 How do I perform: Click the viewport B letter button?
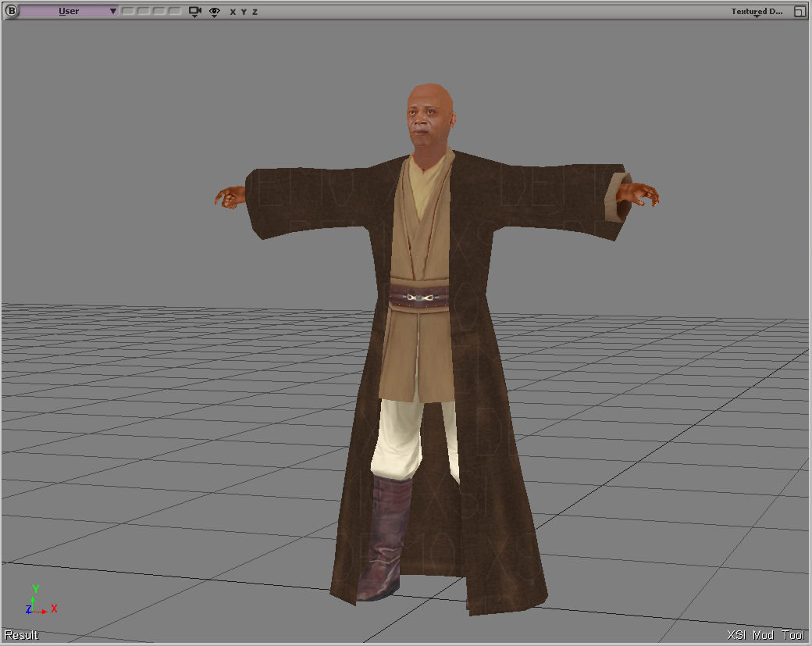point(11,11)
